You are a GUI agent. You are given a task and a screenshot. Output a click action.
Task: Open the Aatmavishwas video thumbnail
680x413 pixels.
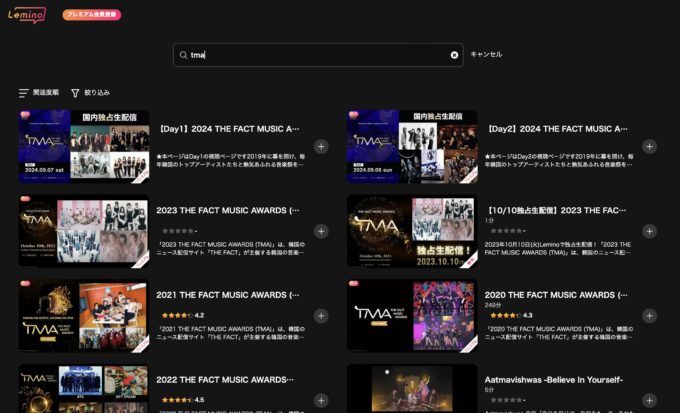coord(412,389)
